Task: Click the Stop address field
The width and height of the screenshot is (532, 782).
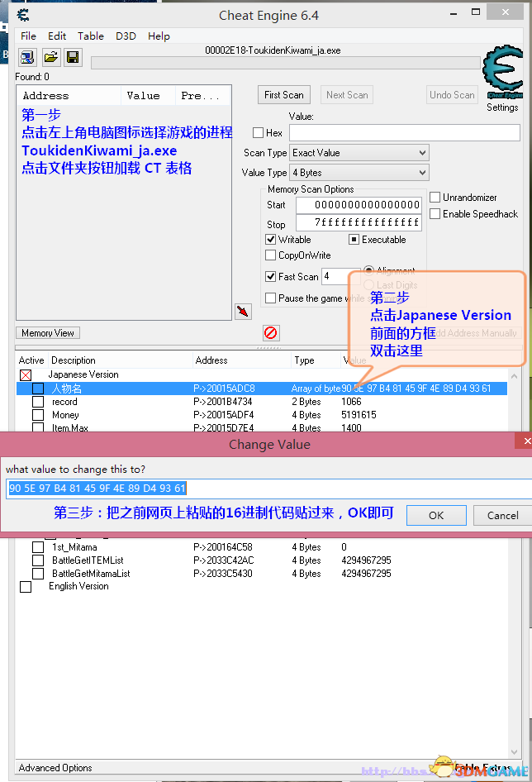Action: point(359,222)
